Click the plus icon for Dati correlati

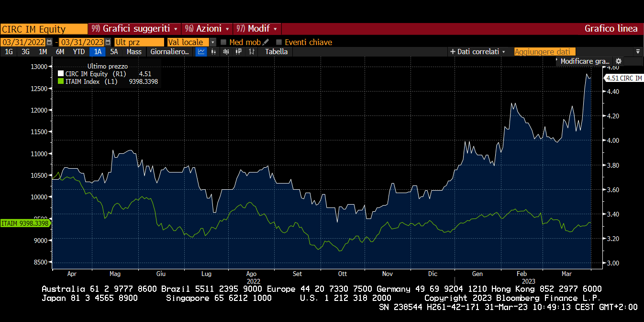452,52
